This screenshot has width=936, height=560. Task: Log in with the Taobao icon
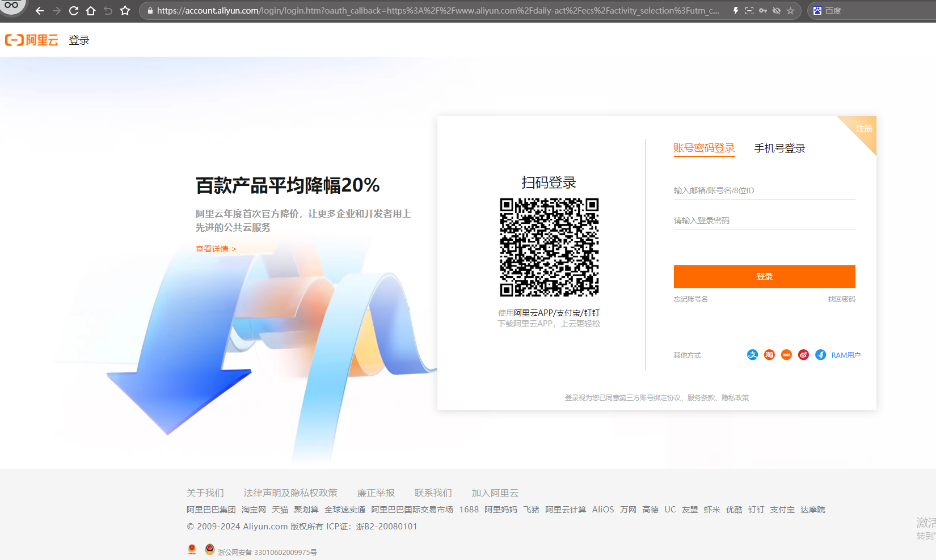point(769,355)
